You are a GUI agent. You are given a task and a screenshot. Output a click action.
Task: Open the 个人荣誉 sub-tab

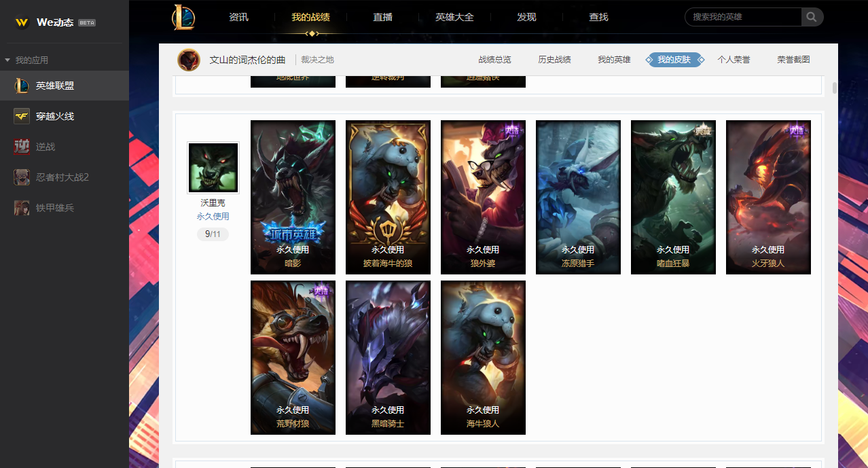pyautogui.click(x=734, y=60)
